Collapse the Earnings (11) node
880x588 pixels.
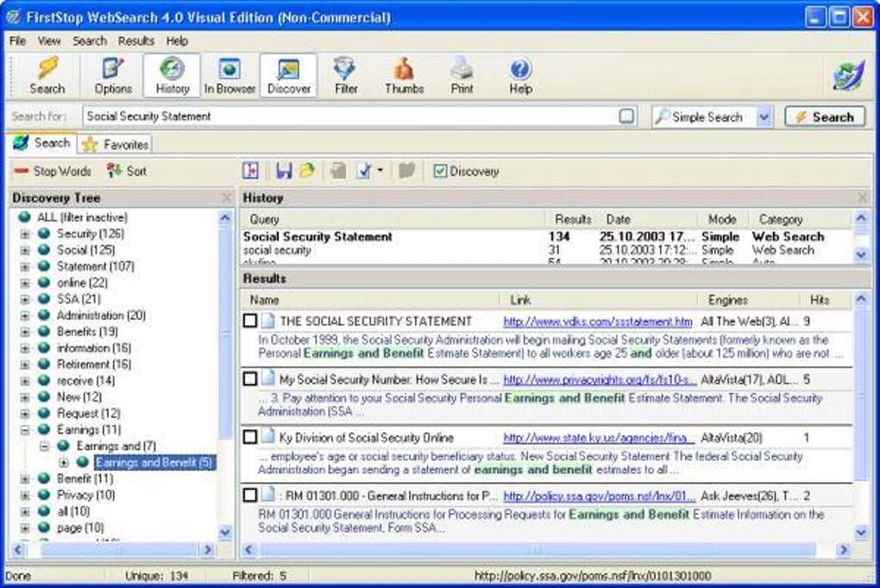point(25,429)
